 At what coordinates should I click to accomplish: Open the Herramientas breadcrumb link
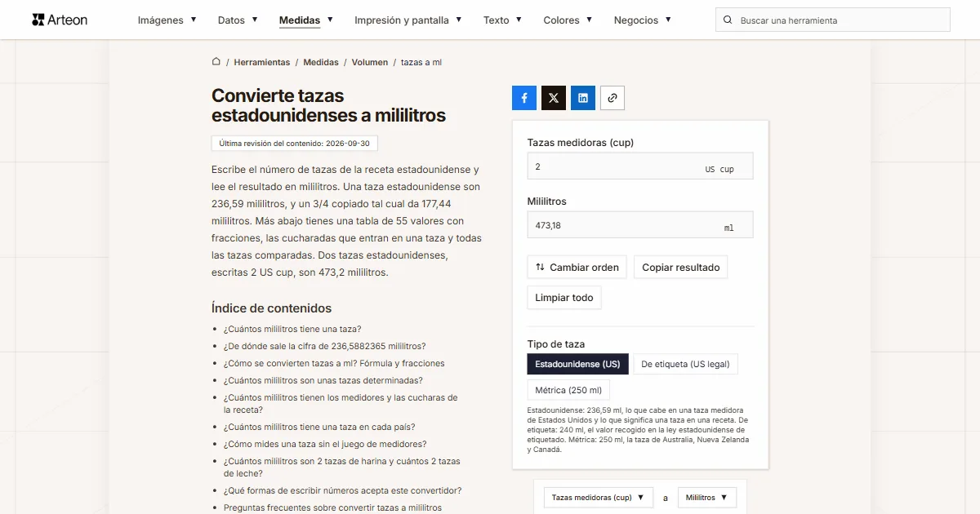click(262, 62)
